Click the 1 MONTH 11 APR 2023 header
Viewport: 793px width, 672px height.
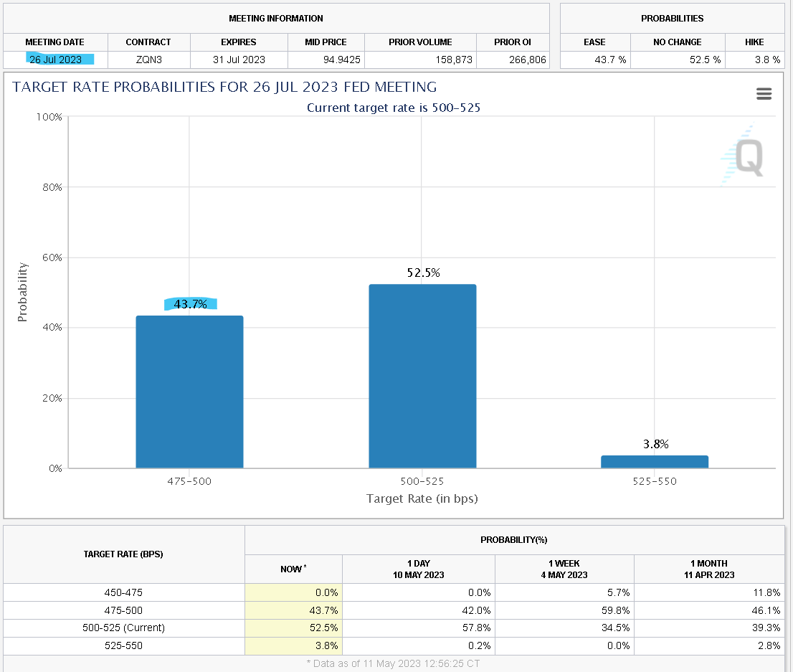tap(709, 569)
